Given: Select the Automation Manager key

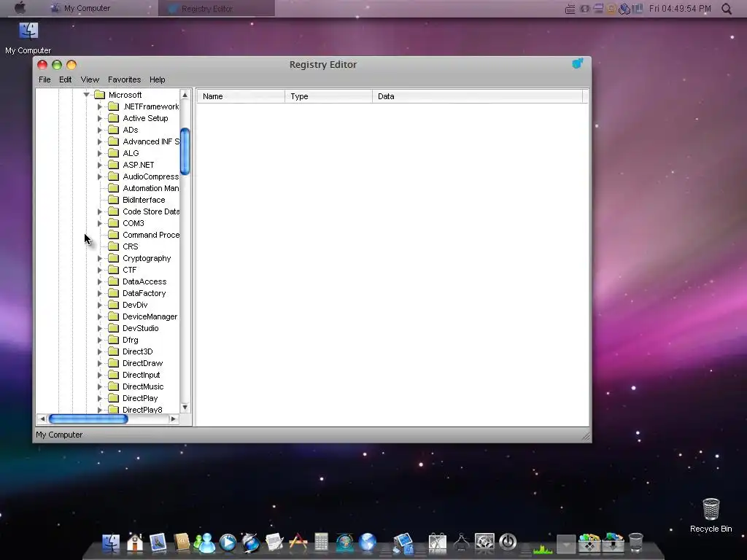Looking at the screenshot, I should (x=150, y=188).
